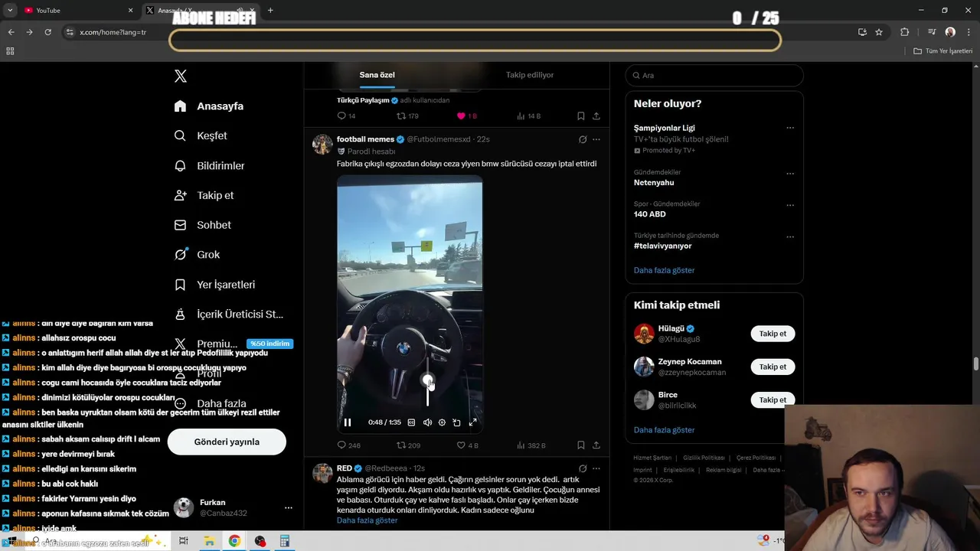Follow Hülagü with Takip et
980x551 pixels.
click(773, 334)
